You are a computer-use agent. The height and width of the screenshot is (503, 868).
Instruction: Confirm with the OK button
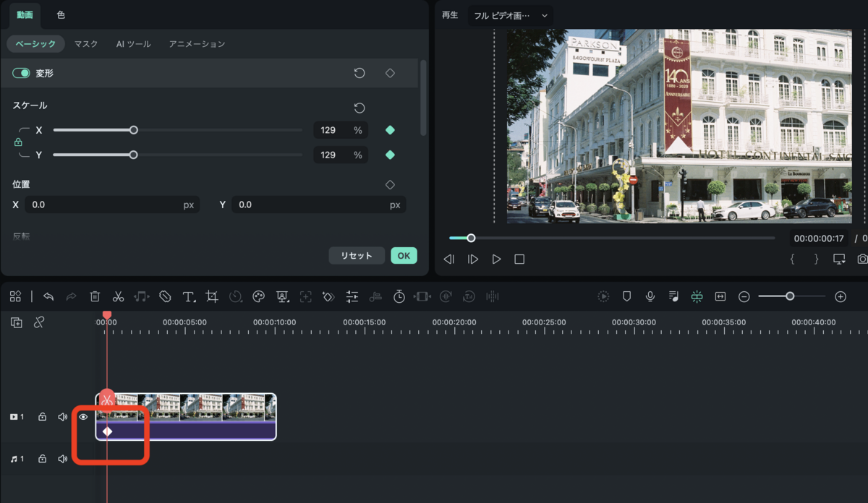tap(404, 256)
